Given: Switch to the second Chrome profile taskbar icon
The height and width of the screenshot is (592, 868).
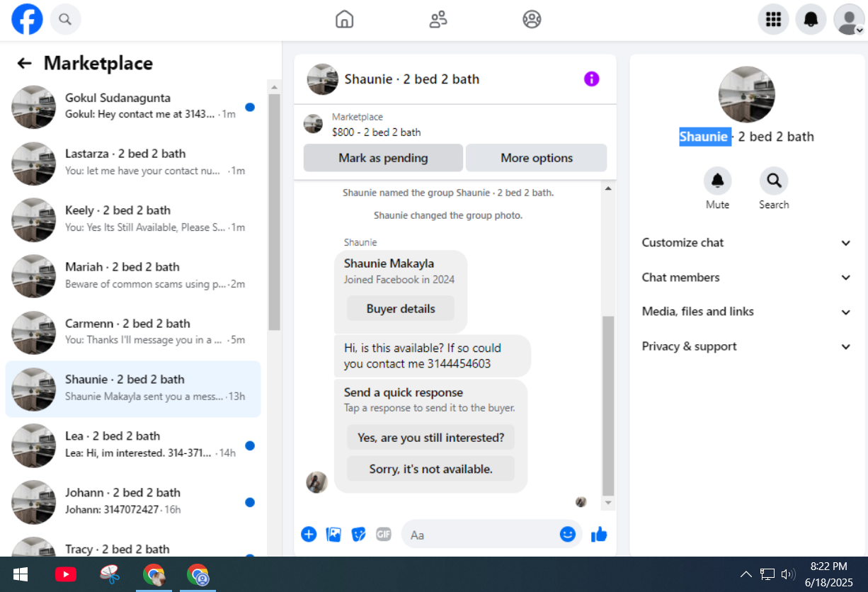Looking at the screenshot, I should (198, 574).
